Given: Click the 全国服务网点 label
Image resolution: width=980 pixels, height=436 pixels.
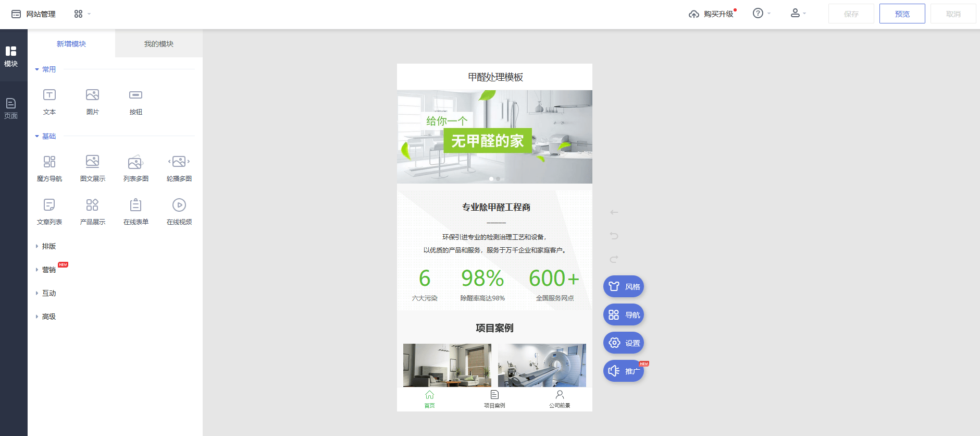Looking at the screenshot, I should pyautogui.click(x=555, y=298).
